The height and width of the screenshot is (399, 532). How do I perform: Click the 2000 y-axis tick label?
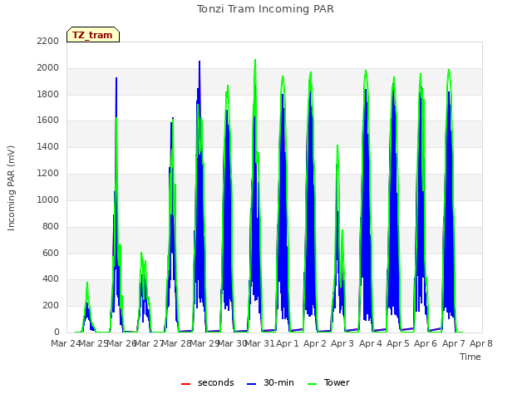(x=48, y=68)
